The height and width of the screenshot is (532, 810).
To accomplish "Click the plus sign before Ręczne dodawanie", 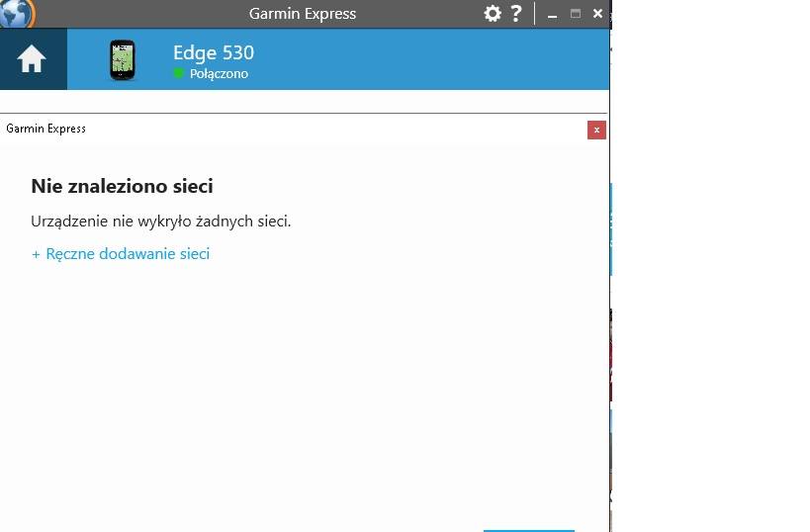I will pos(36,255).
